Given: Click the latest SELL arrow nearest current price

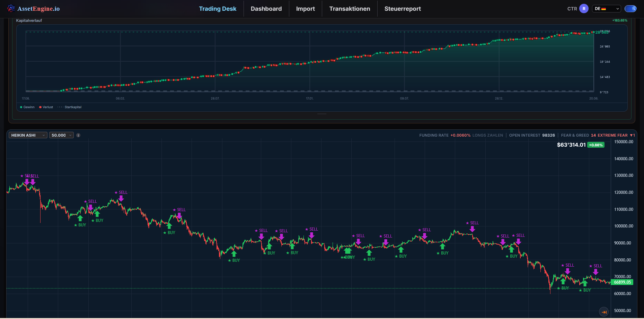Looking at the screenshot, I should (596, 272).
